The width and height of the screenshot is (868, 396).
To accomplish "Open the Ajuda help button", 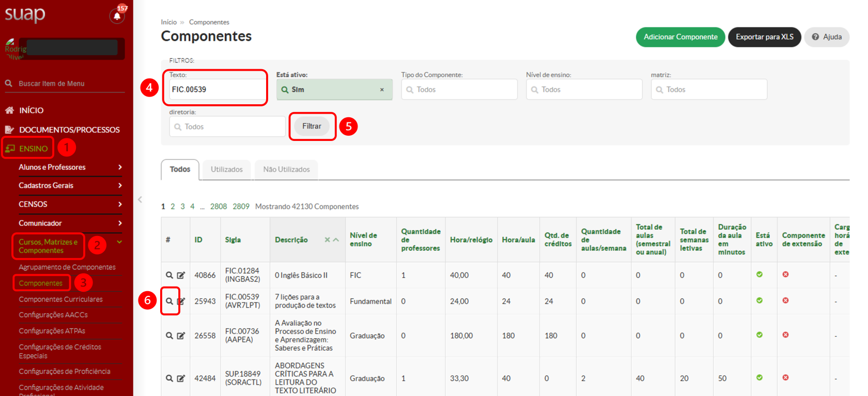I will [827, 37].
